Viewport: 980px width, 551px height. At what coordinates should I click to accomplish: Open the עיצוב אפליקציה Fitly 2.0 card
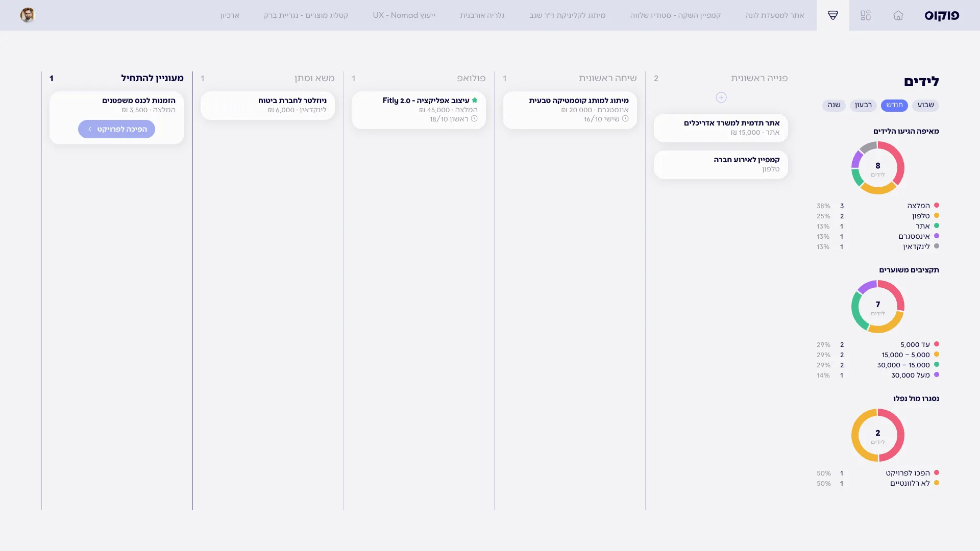click(419, 110)
